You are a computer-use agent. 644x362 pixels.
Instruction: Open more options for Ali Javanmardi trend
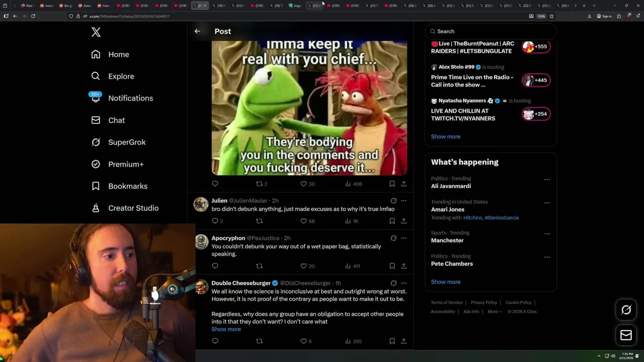(x=547, y=179)
